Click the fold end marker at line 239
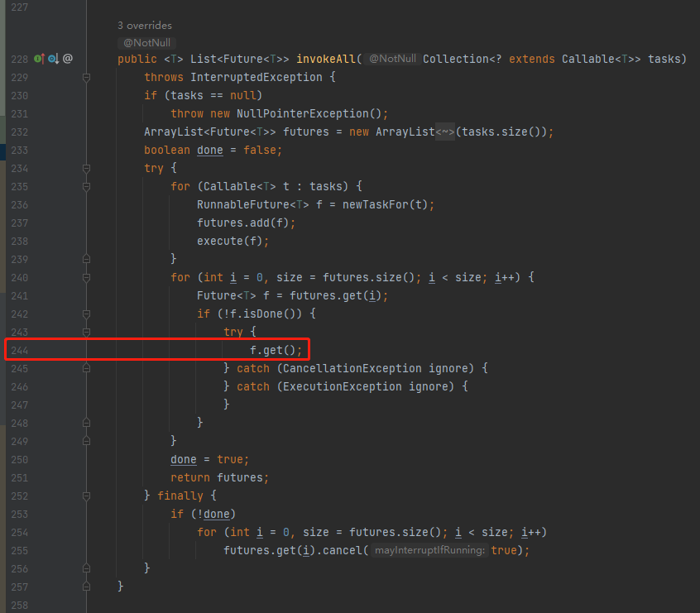The height and width of the screenshot is (613, 700). tap(87, 259)
